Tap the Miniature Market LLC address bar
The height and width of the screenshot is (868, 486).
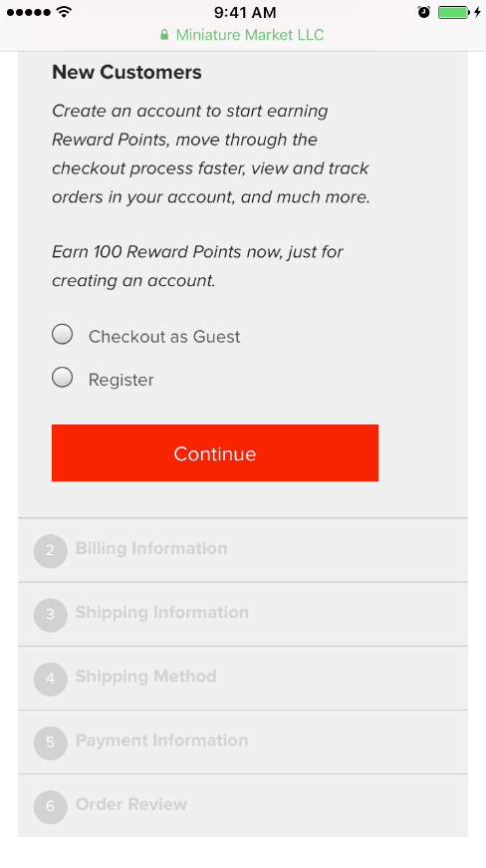[243, 35]
